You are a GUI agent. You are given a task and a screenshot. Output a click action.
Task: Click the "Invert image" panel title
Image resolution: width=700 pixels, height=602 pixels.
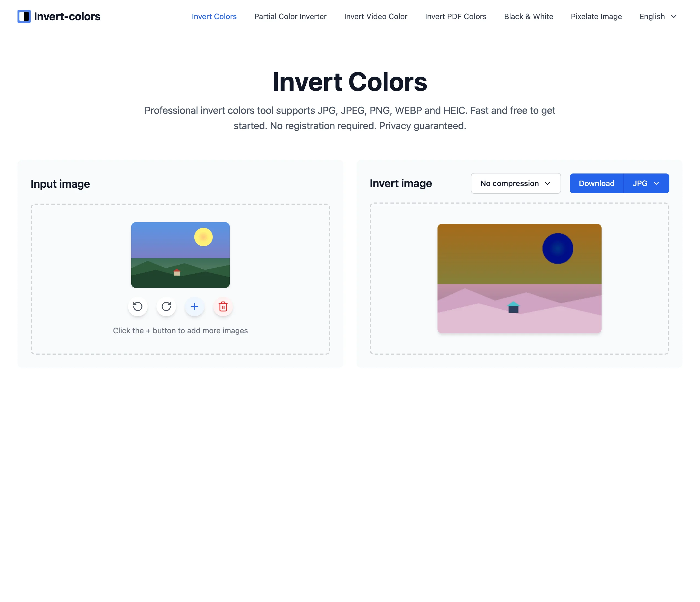tap(401, 183)
